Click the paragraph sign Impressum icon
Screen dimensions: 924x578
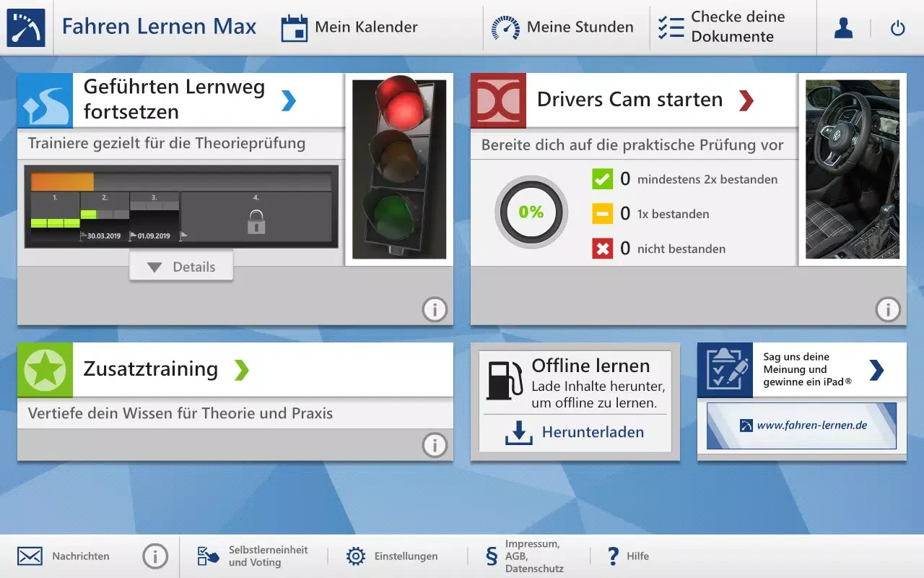tap(492, 556)
